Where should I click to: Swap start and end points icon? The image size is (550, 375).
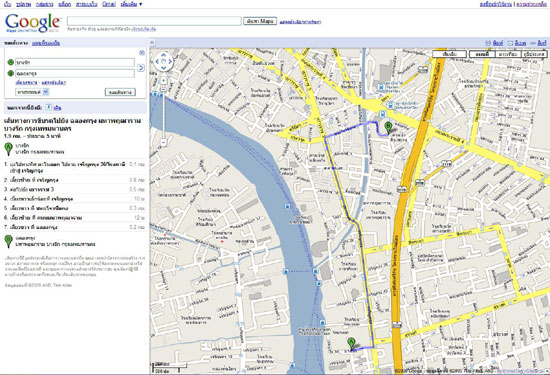coord(141,68)
